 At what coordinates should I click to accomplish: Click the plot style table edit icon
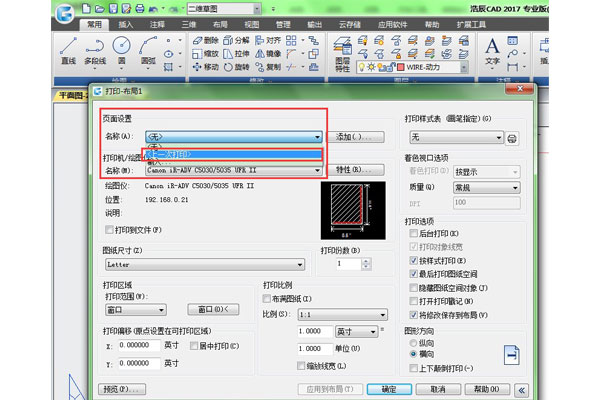tap(513, 137)
